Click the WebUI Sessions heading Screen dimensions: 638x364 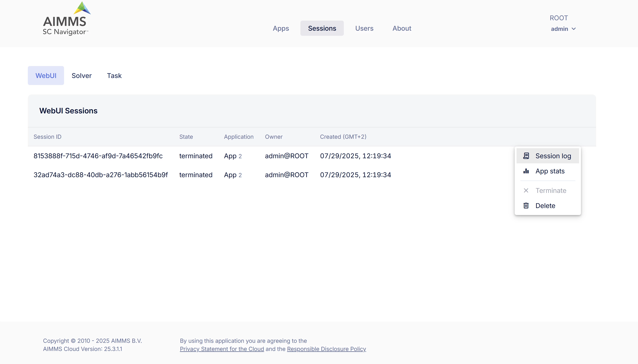[x=68, y=111]
